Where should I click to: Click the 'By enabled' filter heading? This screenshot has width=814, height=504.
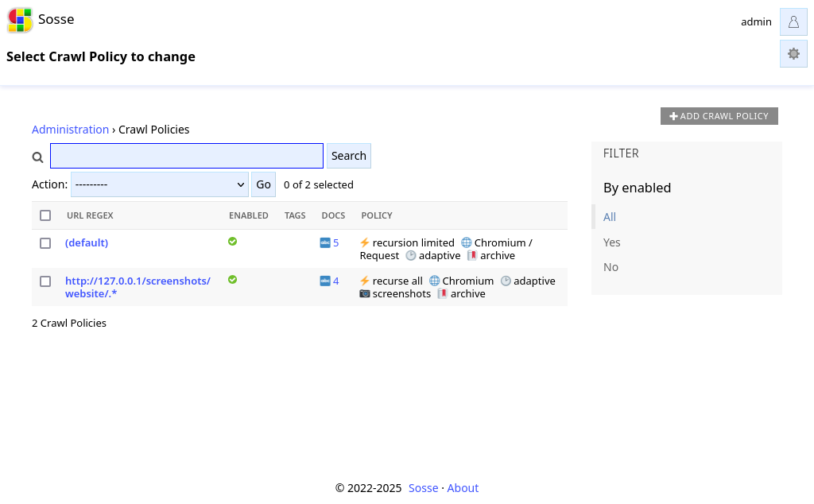[637, 188]
